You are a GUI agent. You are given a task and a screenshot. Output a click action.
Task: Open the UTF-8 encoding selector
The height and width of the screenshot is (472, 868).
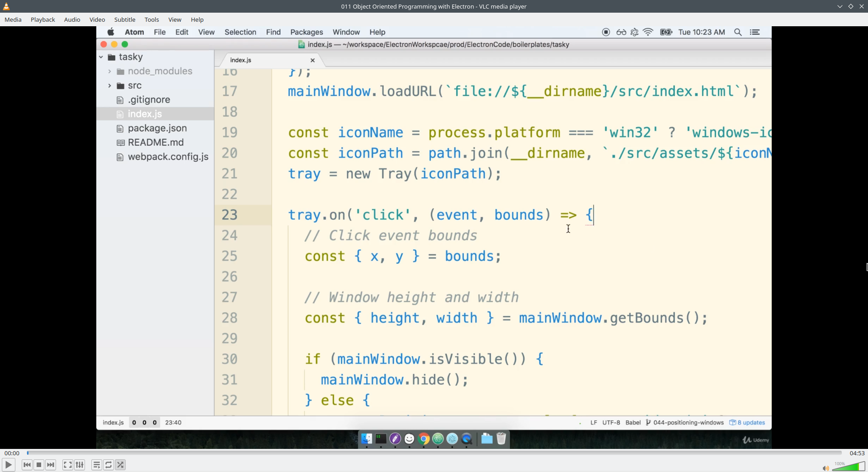(611, 423)
